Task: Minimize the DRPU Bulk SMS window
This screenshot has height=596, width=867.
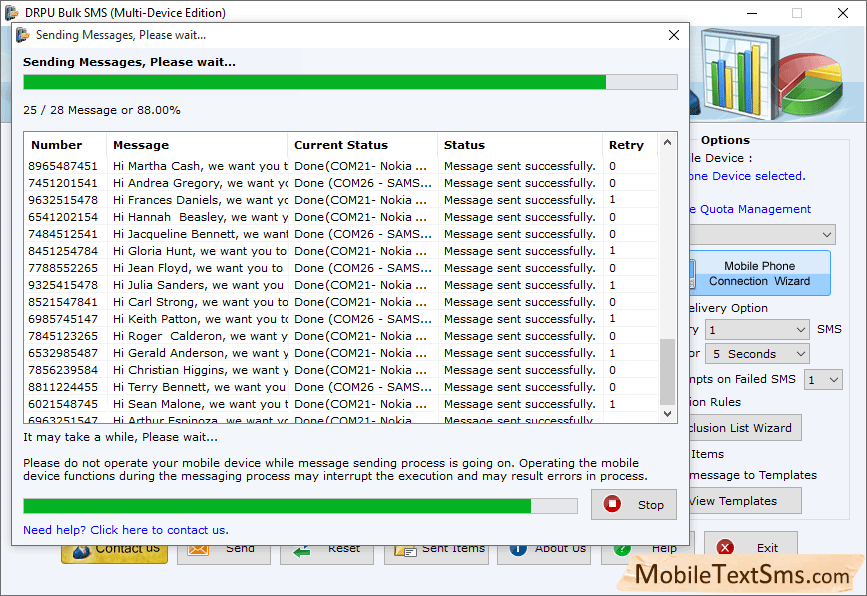Action: click(x=752, y=13)
